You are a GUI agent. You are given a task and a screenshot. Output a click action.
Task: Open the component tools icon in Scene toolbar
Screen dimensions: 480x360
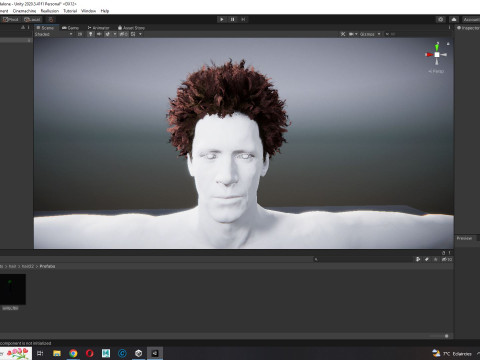tap(343, 34)
